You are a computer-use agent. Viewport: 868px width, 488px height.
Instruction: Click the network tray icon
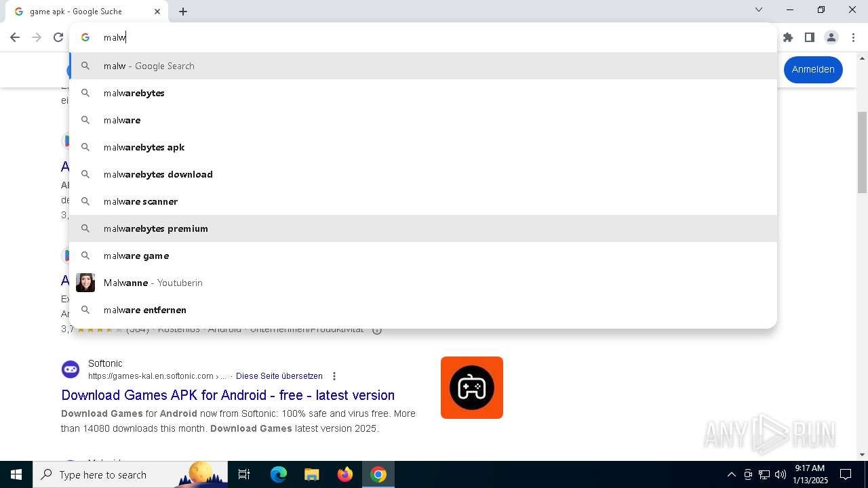[x=764, y=474]
